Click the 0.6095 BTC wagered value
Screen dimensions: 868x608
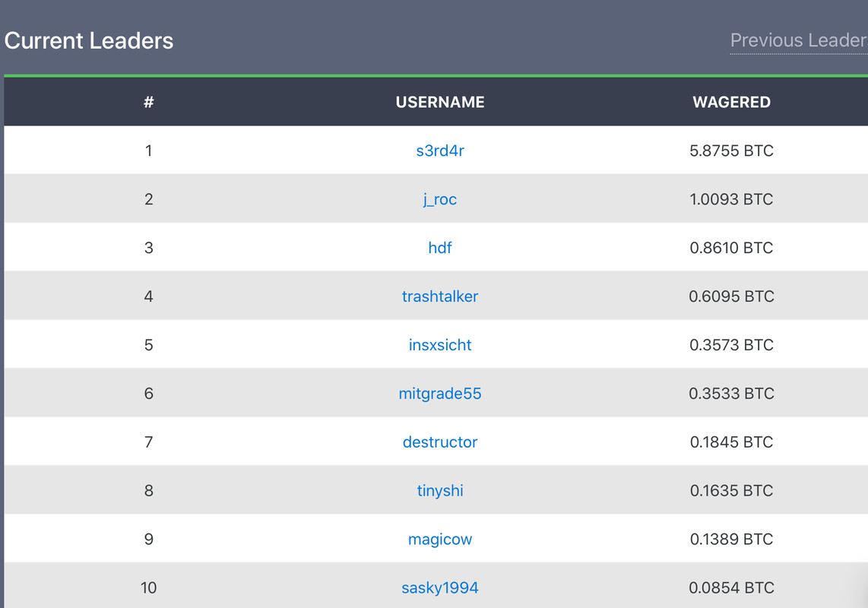click(x=731, y=296)
